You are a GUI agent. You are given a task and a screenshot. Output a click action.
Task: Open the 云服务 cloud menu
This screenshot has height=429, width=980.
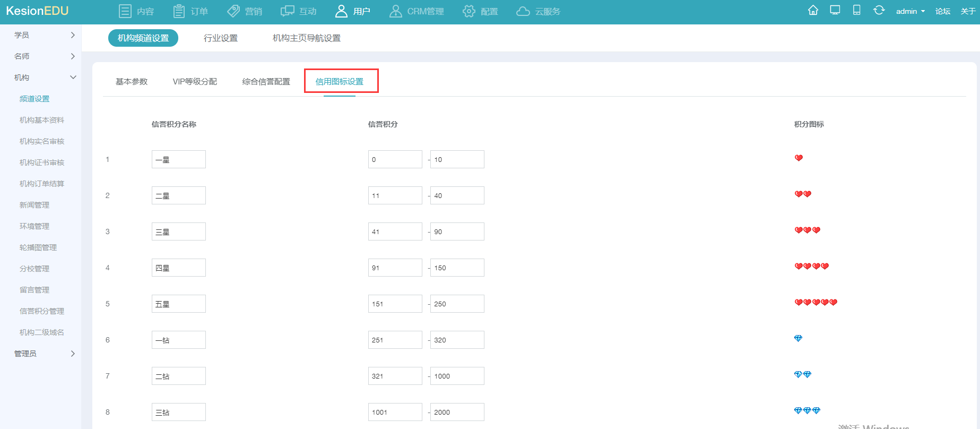pos(538,12)
